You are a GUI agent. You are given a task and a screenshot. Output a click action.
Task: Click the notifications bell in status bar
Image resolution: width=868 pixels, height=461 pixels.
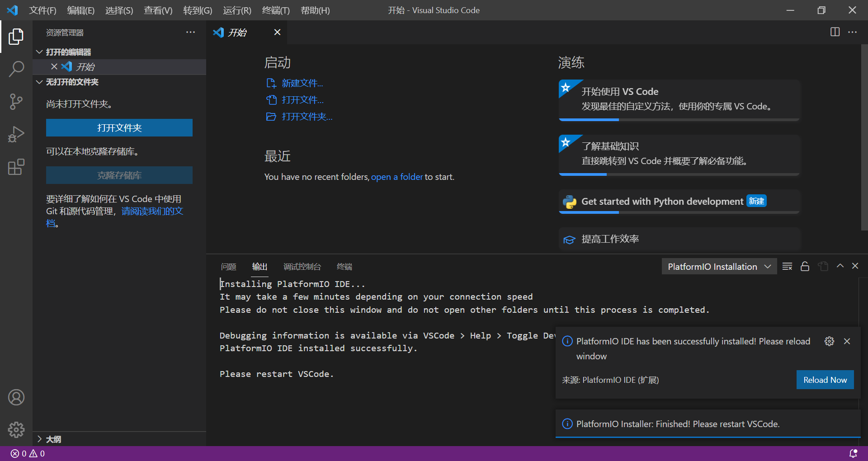coord(853,453)
